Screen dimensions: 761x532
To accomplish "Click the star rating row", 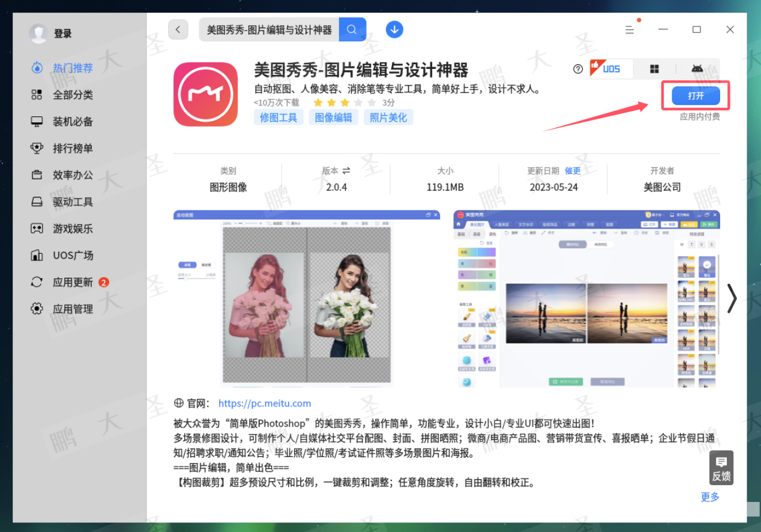I will point(346,103).
